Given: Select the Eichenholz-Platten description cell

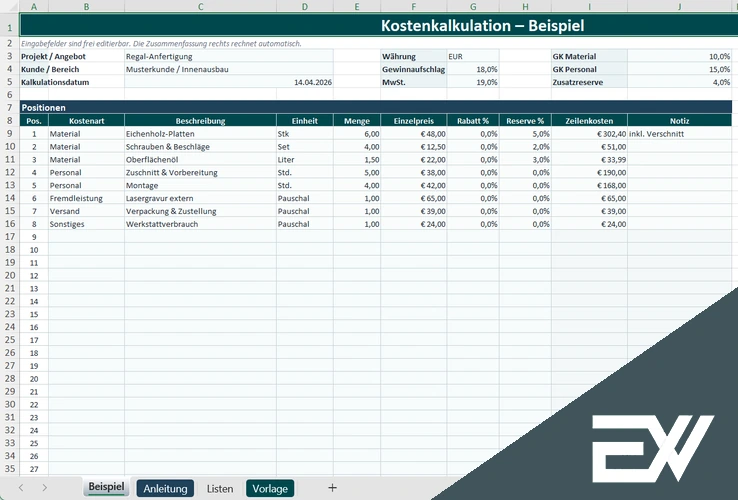Looking at the screenshot, I should click(x=200, y=133).
